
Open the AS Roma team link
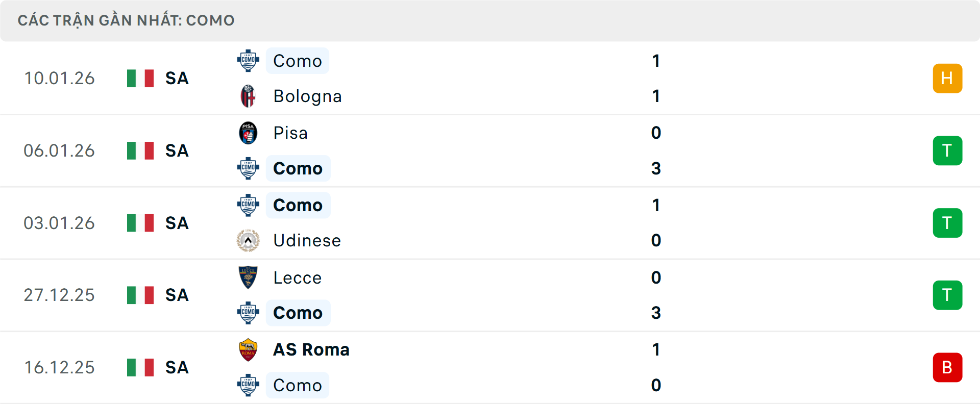311,350
